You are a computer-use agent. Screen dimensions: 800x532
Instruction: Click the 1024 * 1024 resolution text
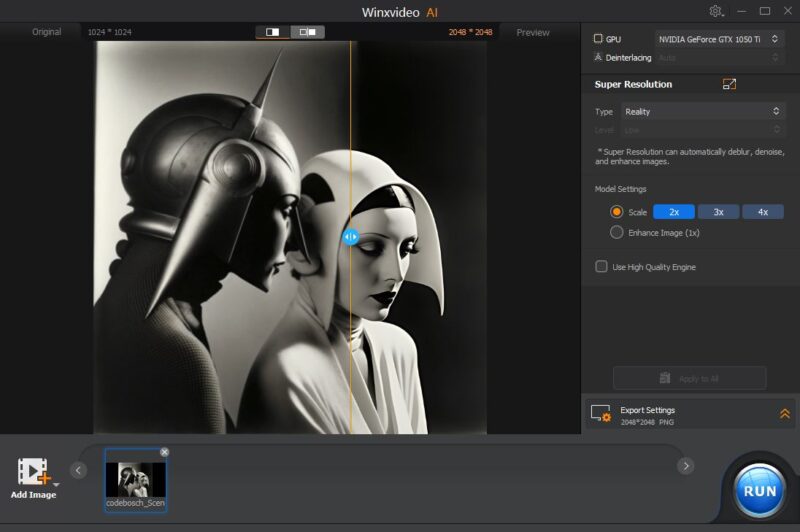(109, 32)
